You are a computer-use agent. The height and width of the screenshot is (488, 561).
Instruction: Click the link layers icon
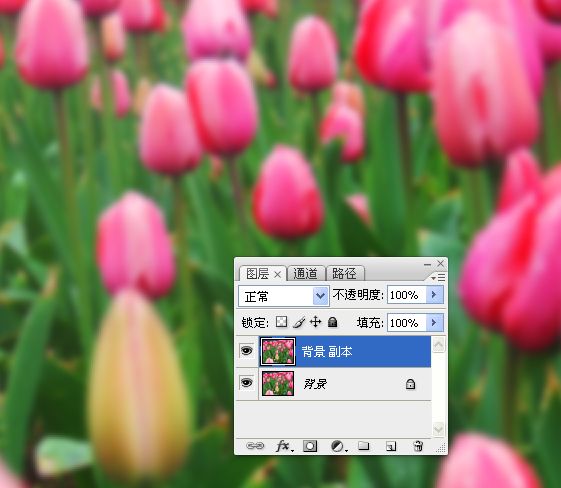255,446
